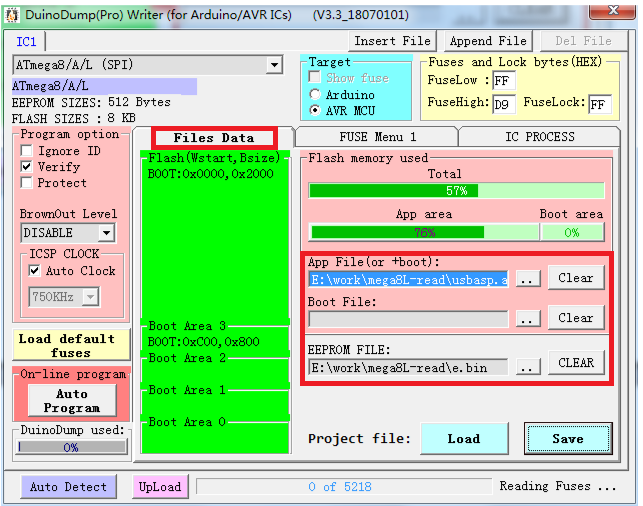Switch to the Files Data tab
The height and width of the screenshot is (506, 643).
click(x=214, y=138)
